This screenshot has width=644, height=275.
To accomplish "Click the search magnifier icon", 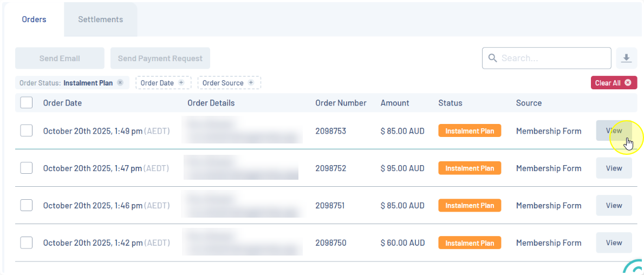I will tap(492, 58).
